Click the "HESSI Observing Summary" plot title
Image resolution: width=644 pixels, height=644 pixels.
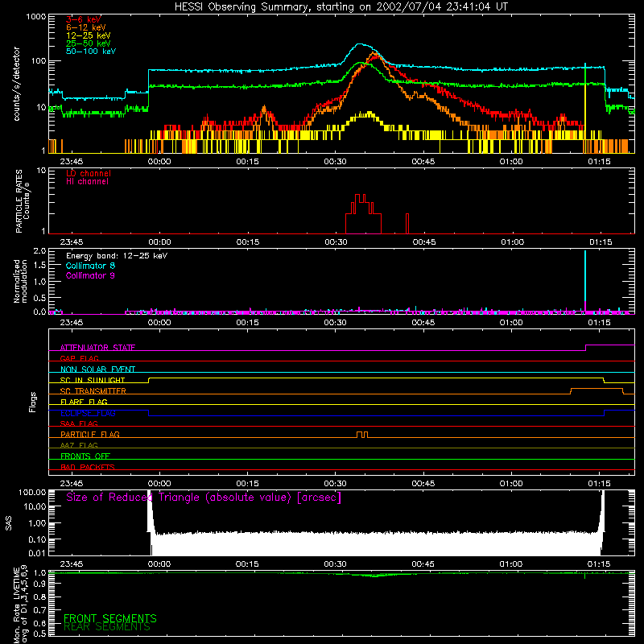point(341,6)
